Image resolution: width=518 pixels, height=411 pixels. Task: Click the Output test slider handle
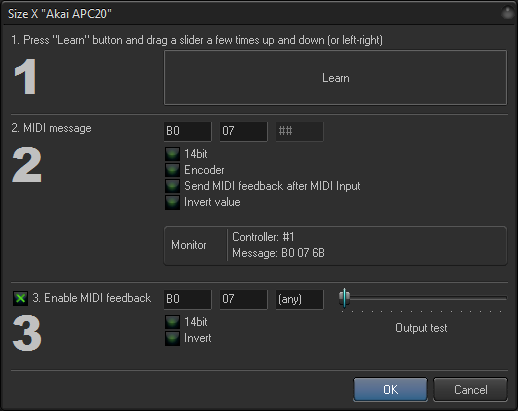pos(344,298)
